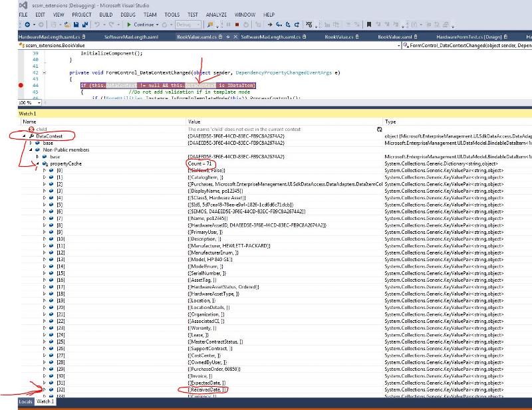The height and width of the screenshot is (410, 532).
Task: Click the field icon beside propertyCache
Action: coord(45,163)
